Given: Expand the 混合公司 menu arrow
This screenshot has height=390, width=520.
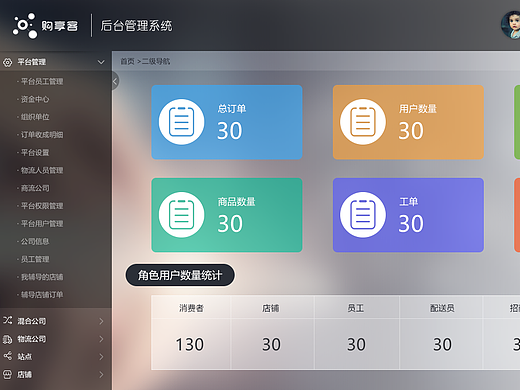Looking at the screenshot, I should [101, 321].
